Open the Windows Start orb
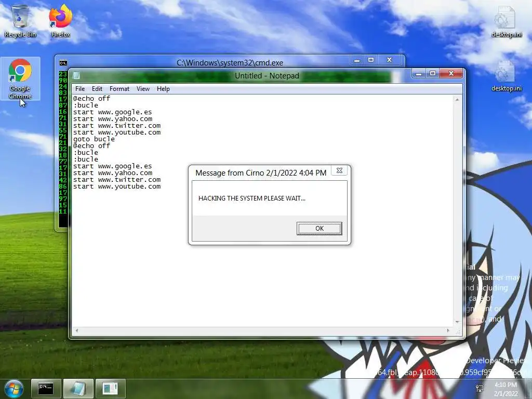The width and height of the screenshot is (532, 399). pos(14,389)
